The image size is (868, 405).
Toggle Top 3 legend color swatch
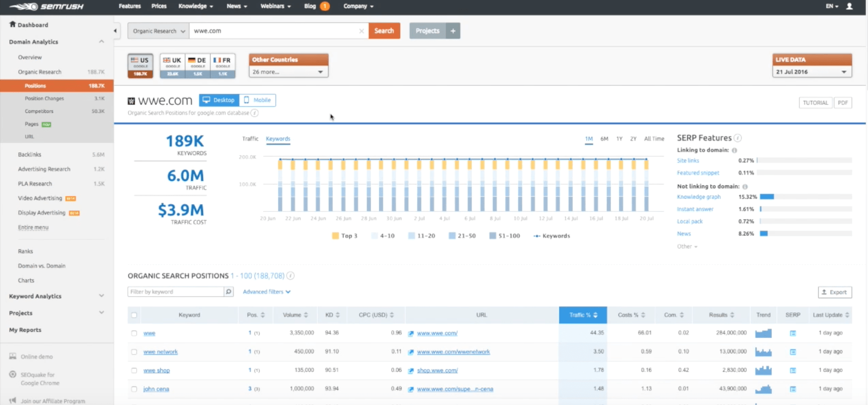335,236
